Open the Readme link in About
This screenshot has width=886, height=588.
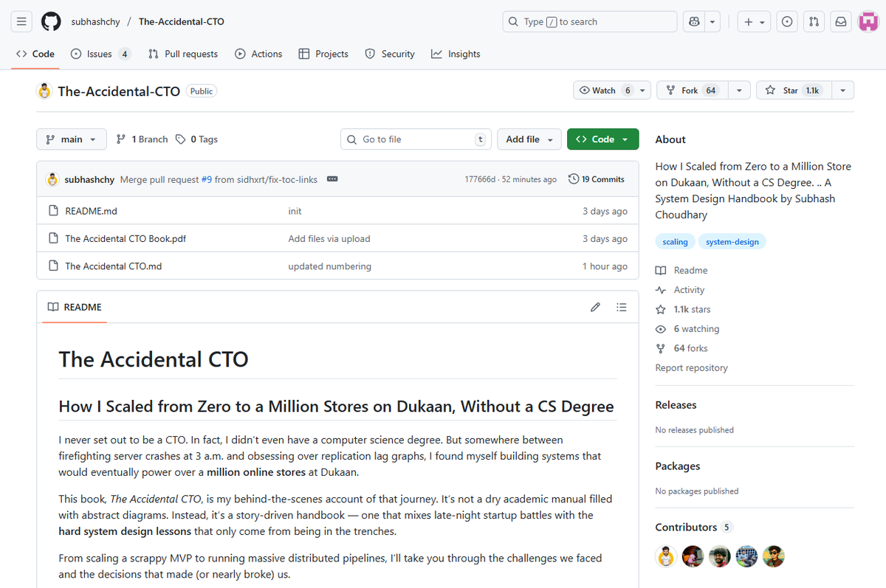[681, 271]
